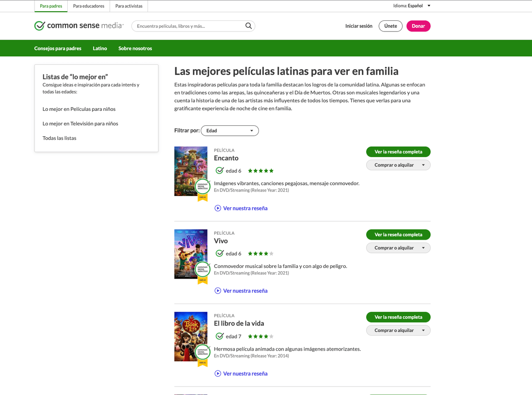Viewport: 532px width, 395px height.
Task: Expand the Comprar o alquilar dropdown for Encanto
Action: point(398,164)
